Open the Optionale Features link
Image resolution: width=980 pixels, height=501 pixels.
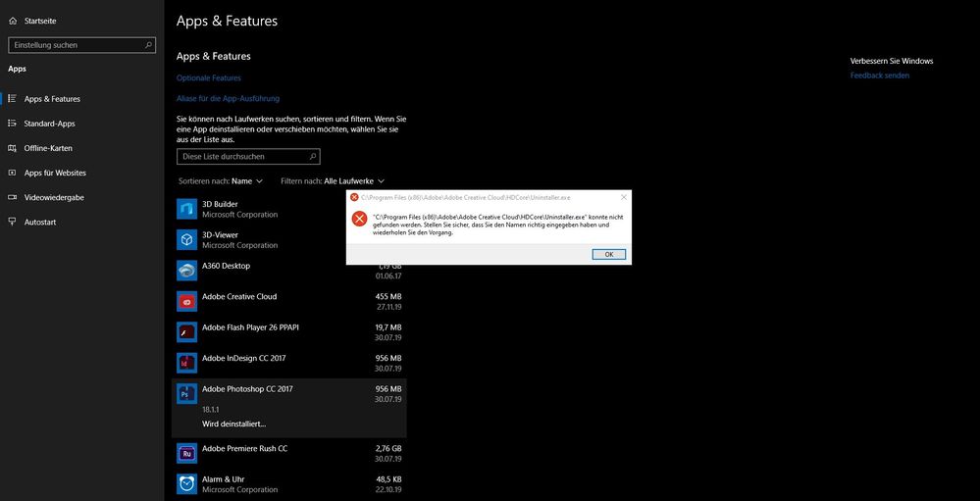pyautogui.click(x=209, y=78)
